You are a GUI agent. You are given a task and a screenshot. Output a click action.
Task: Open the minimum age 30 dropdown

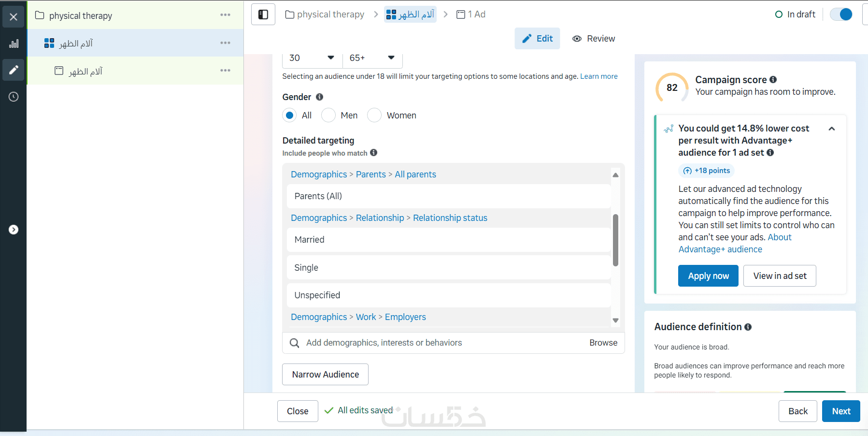point(312,58)
